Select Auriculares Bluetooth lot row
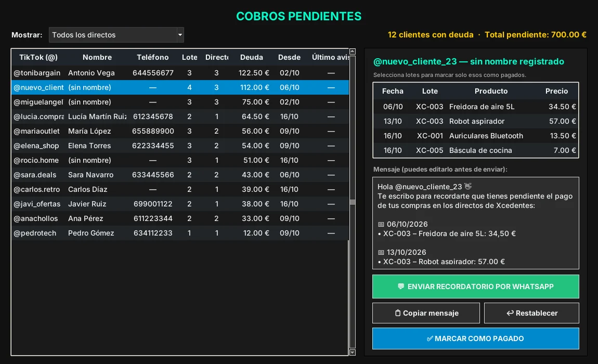598x364 pixels. [x=476, y=136]
